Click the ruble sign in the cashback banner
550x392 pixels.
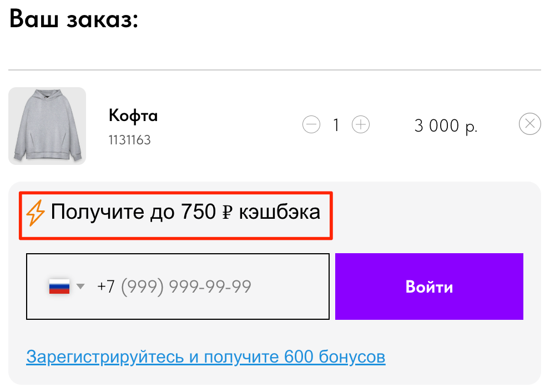[x=228, y=212]
